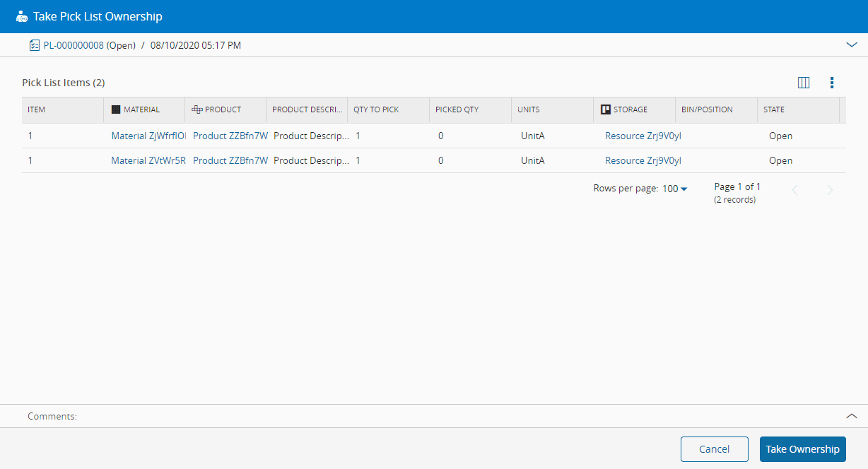868x469 pixels.
Task: Expand the Comments section chevron
Action: click(851, 416)
